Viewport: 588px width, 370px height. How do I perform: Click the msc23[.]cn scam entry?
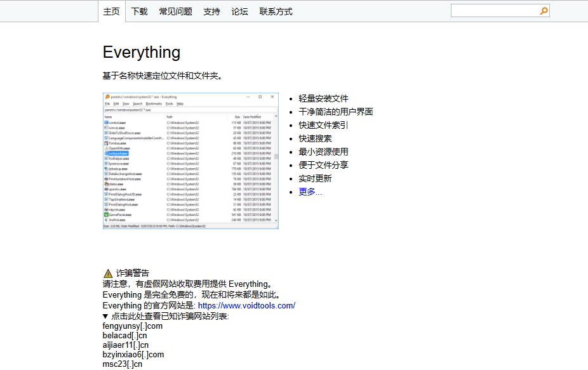pyautogui.click(x=123, y=364)
